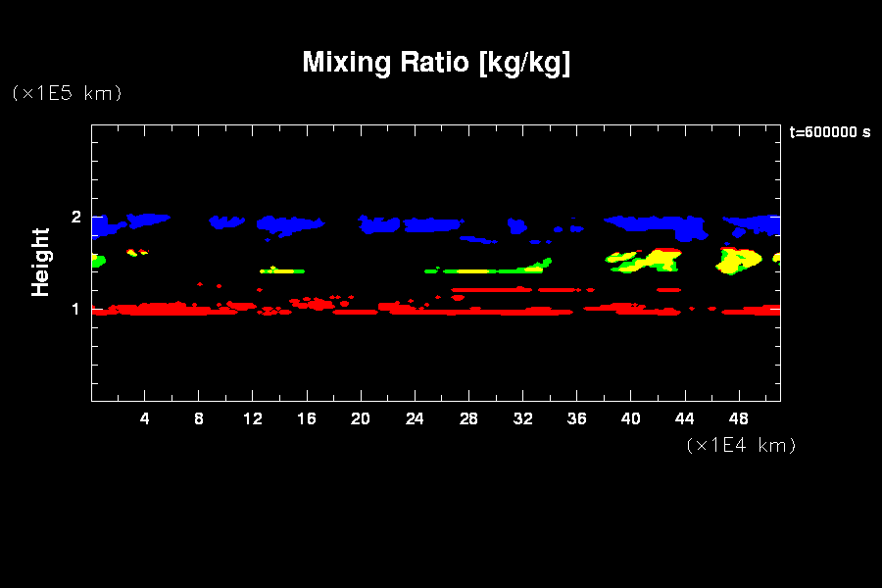Click the x-axis tick label 44
Viewport: 882px width, 588px height.
(x=684, y=418)
